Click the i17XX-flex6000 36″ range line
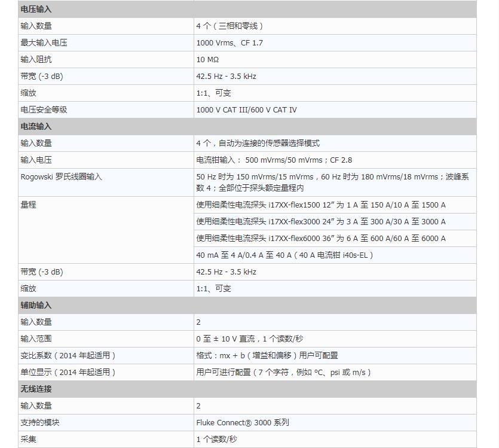Screen dimensions: 499x448 coord(321,239)
